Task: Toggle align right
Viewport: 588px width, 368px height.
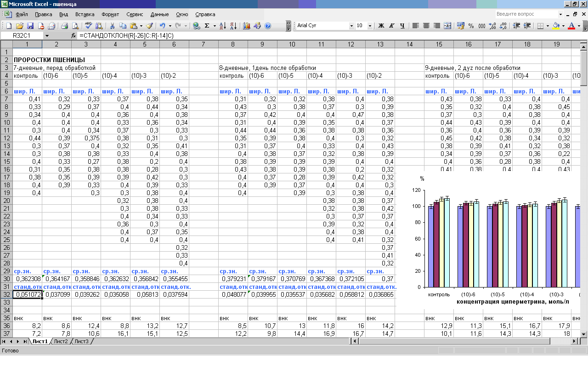Action: (x=437, y=26)
